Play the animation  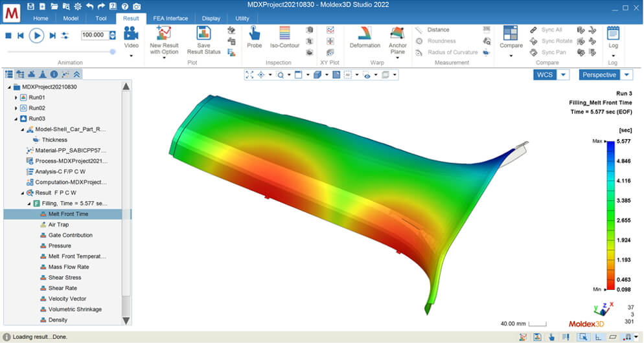[36, 36]
